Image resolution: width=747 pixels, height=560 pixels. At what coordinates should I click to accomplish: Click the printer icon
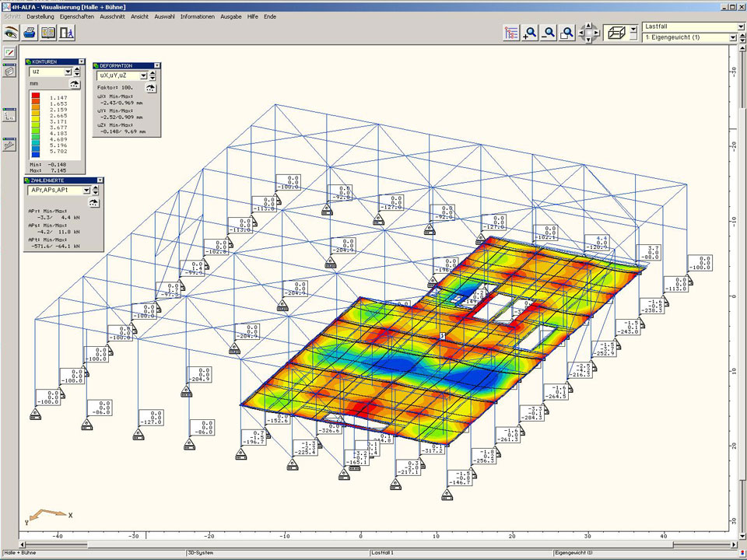(x=30, y=33)
